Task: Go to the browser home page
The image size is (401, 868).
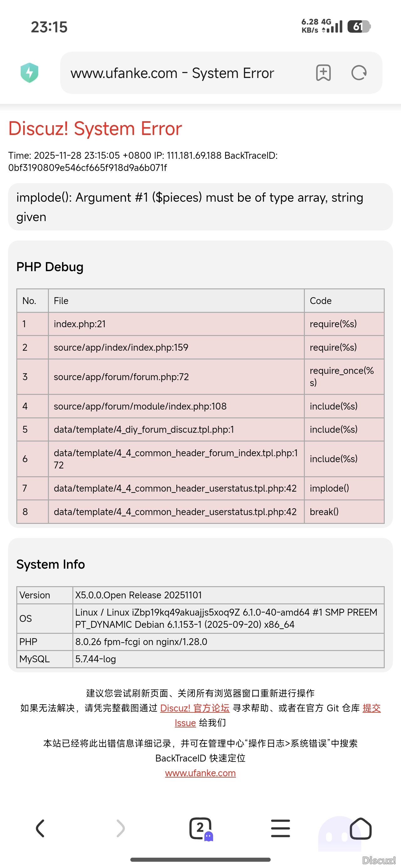Action: pyautogui.click(x=361, y=828)
